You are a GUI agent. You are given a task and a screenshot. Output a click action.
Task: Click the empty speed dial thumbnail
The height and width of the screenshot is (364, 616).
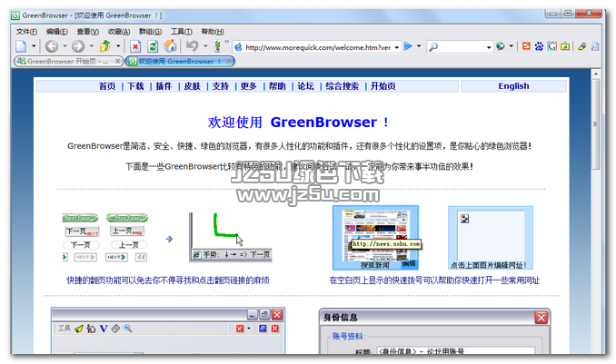[491, 238]
